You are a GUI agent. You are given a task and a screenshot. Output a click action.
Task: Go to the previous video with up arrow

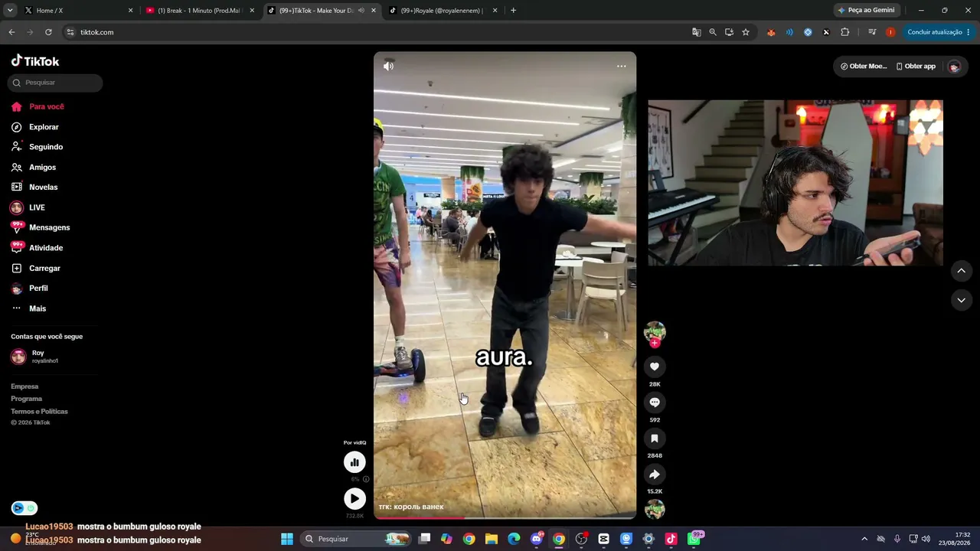coord(962,271)
